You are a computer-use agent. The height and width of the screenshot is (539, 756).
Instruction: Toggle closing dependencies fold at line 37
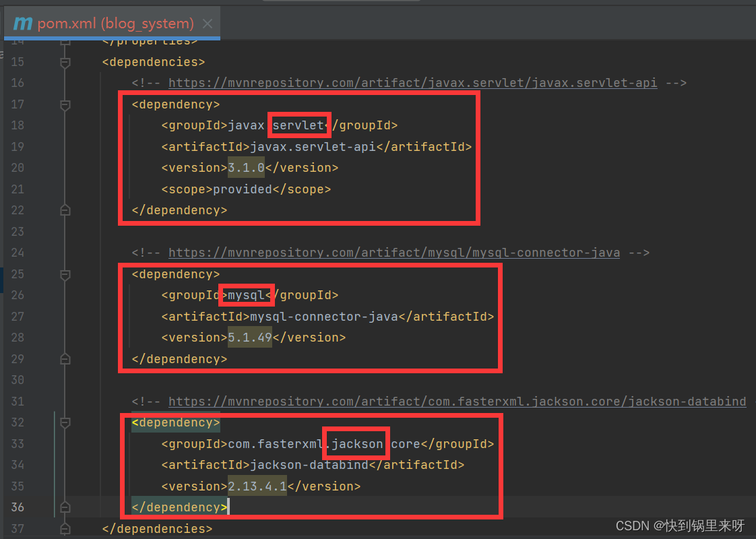tap(65, 529)
